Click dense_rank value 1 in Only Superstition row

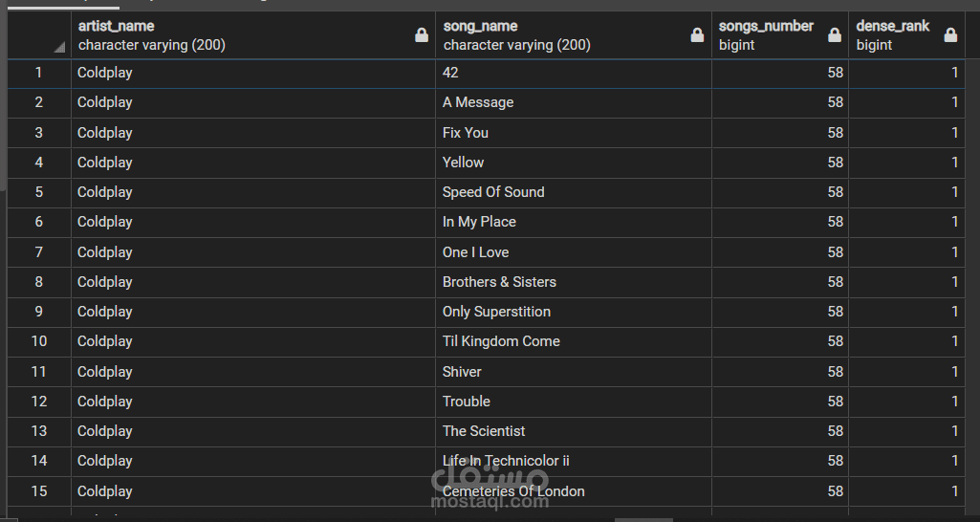point(907,312)
